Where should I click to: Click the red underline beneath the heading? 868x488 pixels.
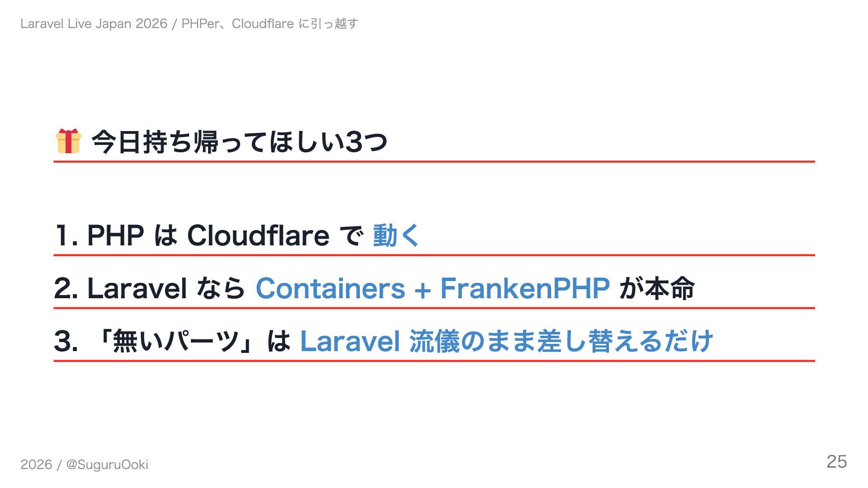434,161
